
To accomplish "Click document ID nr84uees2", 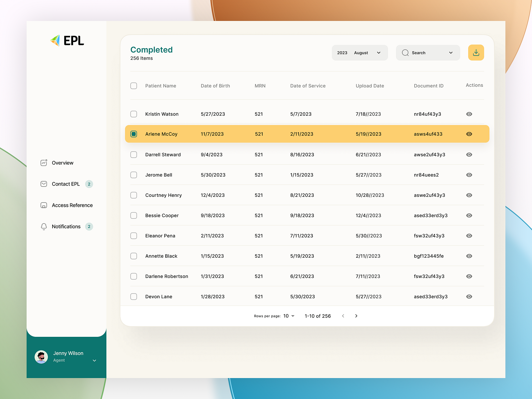I will pyautogui.click(x=426, y=175).
